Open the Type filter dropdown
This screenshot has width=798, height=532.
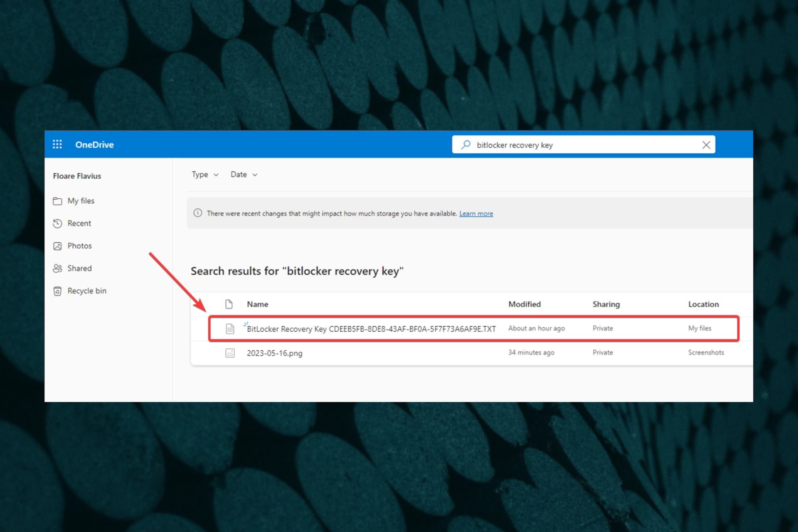tap(205, 175)
